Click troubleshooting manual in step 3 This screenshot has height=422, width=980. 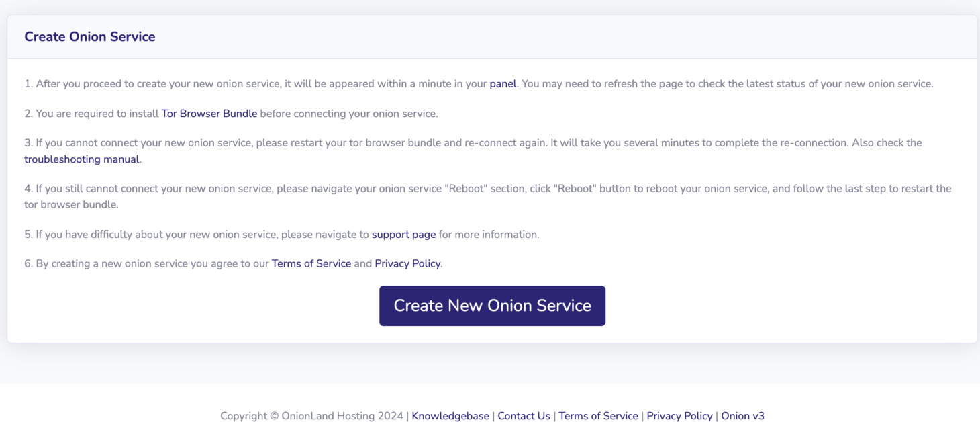pos(81,159)
